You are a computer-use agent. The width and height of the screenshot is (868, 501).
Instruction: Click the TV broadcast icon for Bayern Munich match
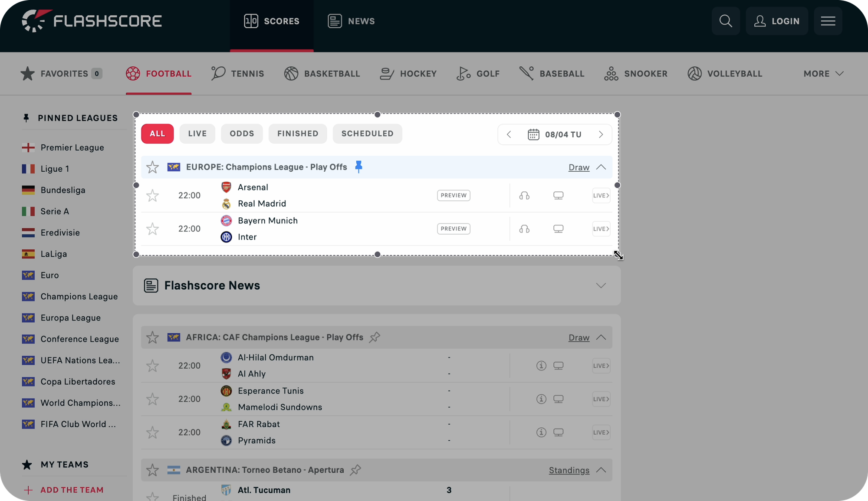pyautogui.click(x=558, y=229)
